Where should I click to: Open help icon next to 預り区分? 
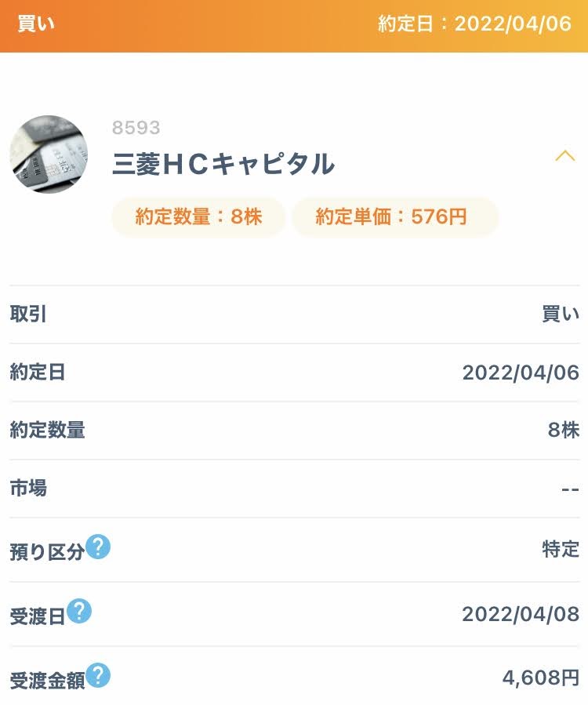coord(98,547)
